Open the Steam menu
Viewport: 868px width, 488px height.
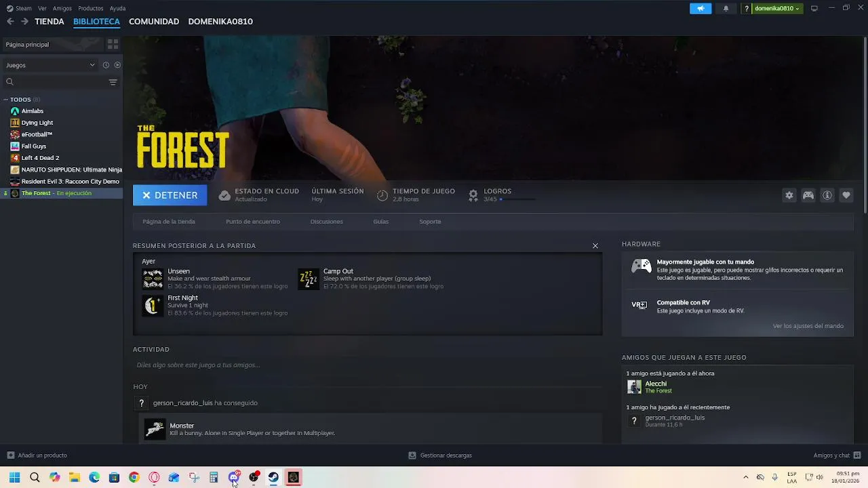pos(20,8)
